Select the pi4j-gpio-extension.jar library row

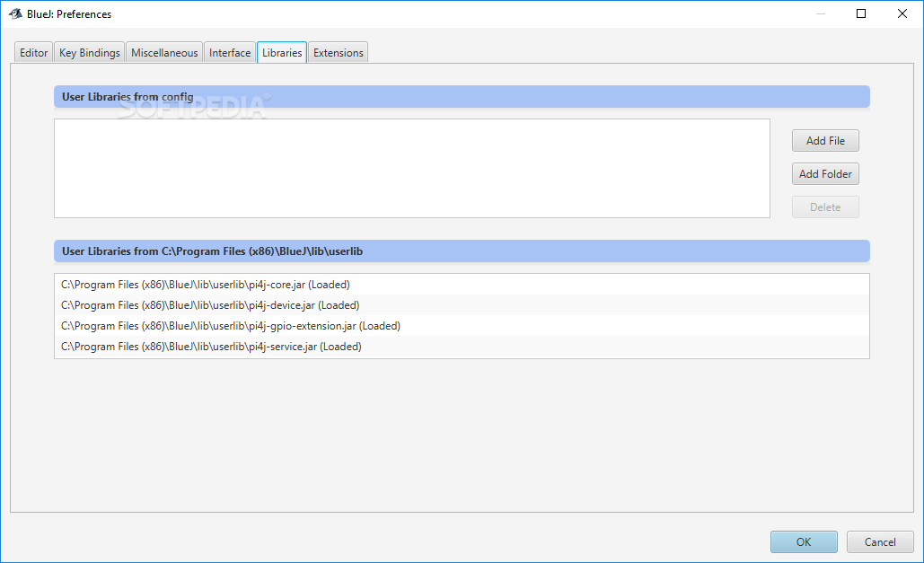coord(462,326)
